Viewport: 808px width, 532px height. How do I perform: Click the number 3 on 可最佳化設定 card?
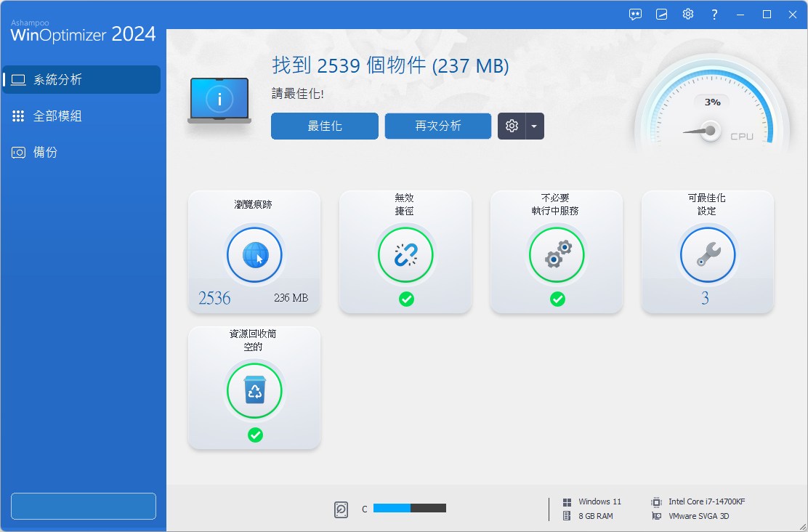(705, 298)
